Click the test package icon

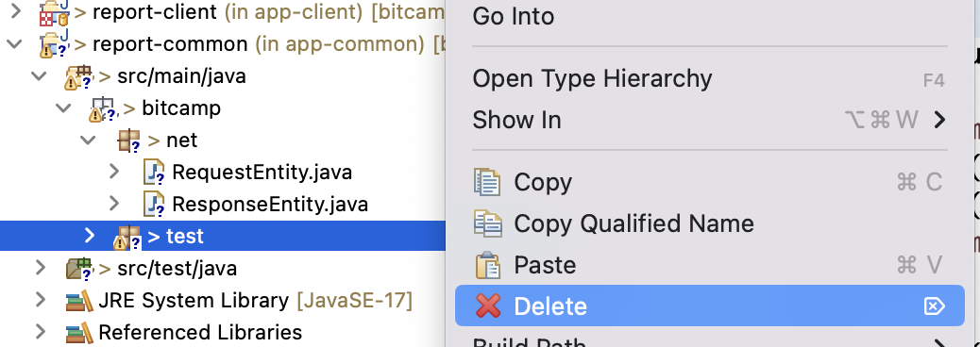(127, 237)
